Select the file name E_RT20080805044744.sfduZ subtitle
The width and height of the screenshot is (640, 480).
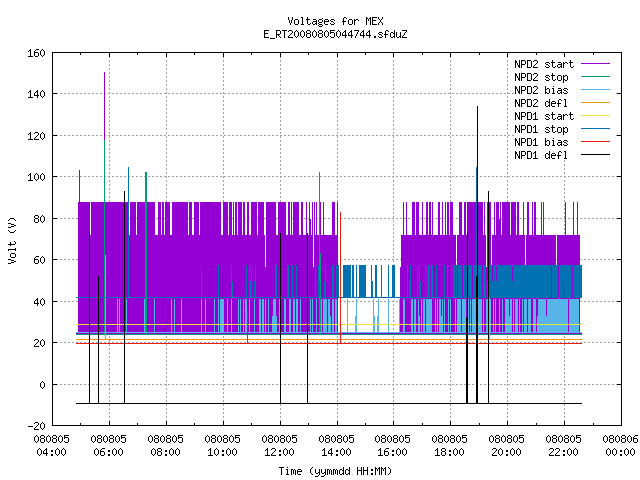point(335,34)
